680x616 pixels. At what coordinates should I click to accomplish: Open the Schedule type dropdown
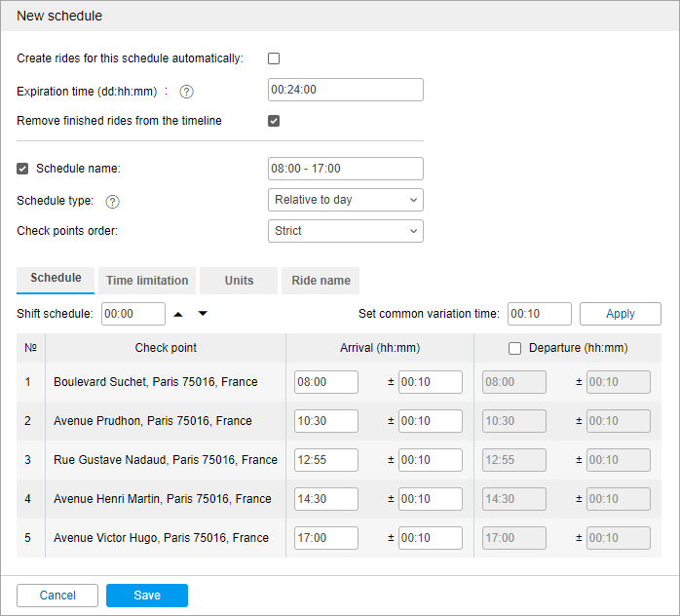point(345,200)
